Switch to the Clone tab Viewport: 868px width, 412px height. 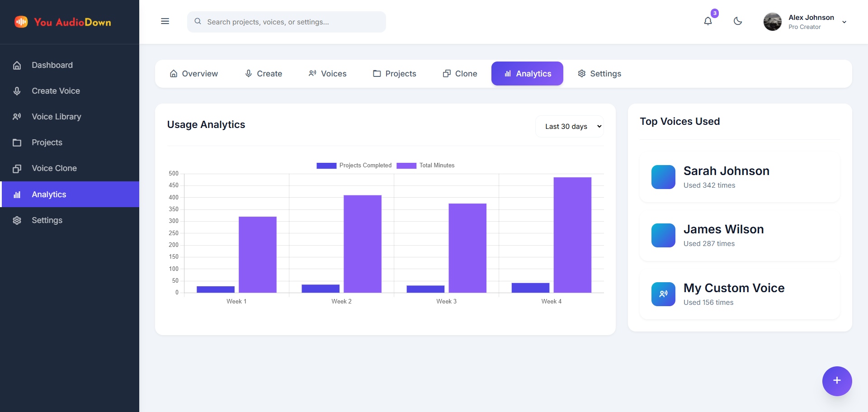pyautogui.click(x=460, y=74)
